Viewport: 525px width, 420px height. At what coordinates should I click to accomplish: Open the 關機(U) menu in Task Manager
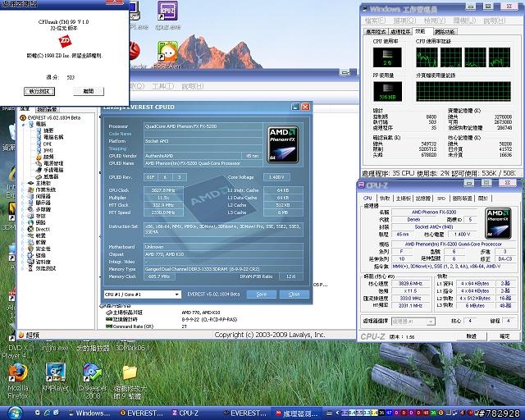(464, 21)
